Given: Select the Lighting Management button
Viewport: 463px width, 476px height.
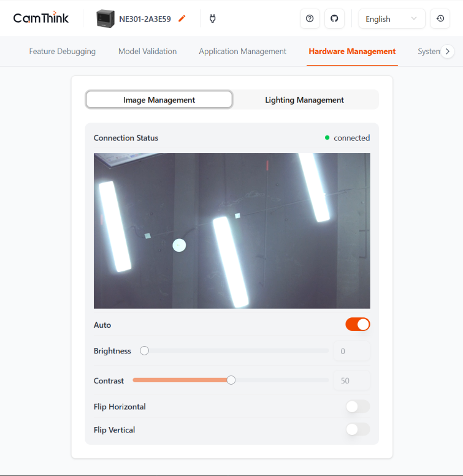Looking at the screenshot, I should [x=304, y=100].
